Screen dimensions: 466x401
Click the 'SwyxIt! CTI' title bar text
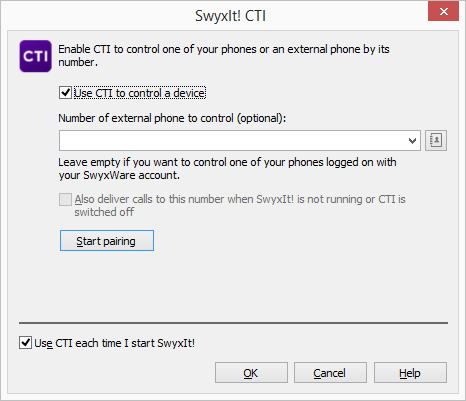pyautogui.click(x=230, y=16)
